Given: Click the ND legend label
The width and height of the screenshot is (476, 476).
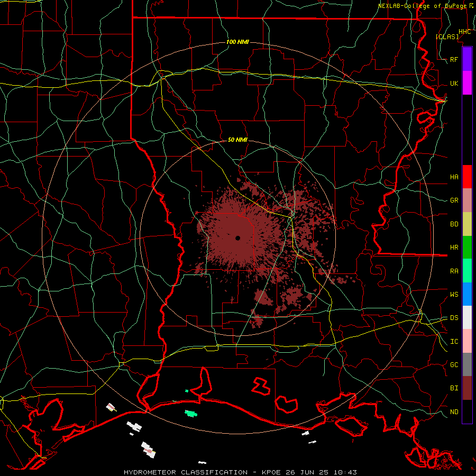Looking at the screenshot, I should coord(454,412).
